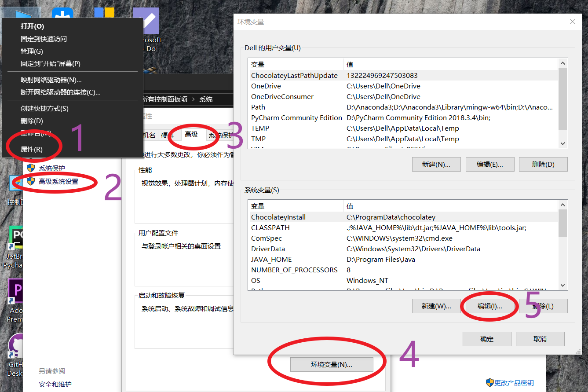This screenshot has width=588, height=392.
Task: Select the NUMBER_OF_PROCESSORS system variable row
Action: pos(404,270)
